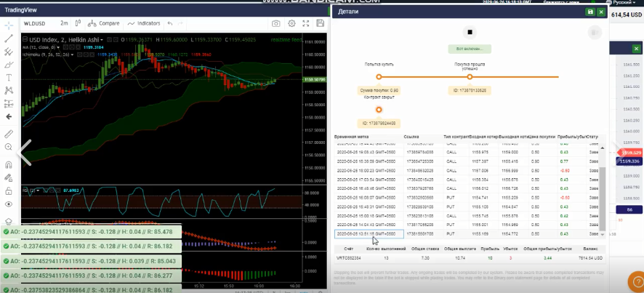
Task: Click the Compare button
Action: (103, 23)
